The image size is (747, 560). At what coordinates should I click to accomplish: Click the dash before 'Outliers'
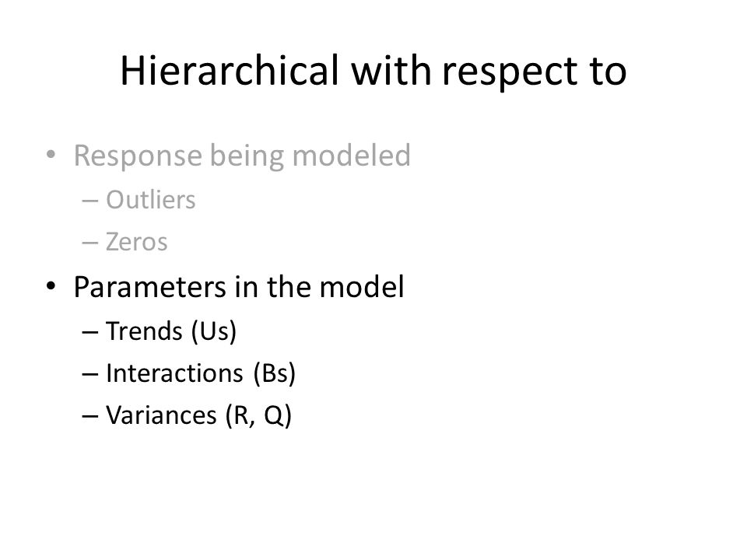click(90, 201)
